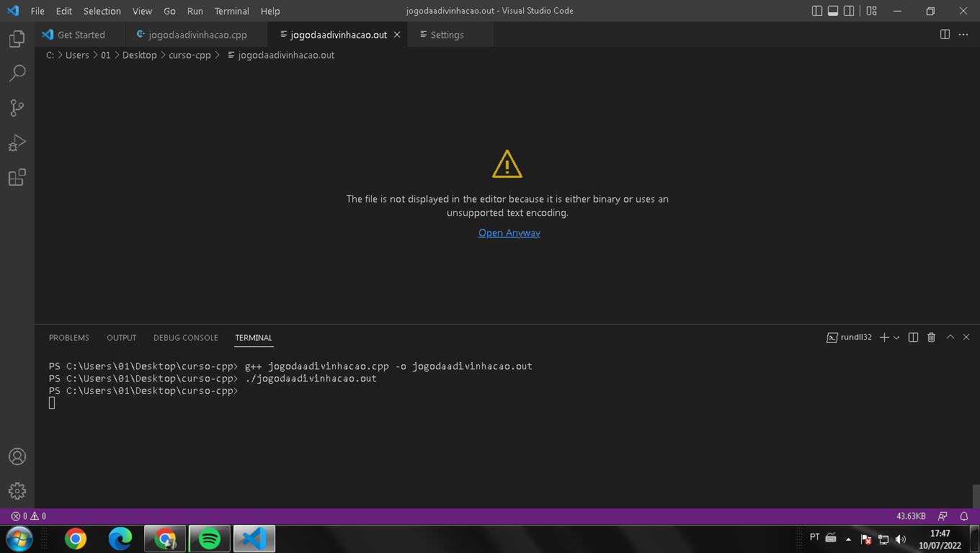Click the feedback icon in status bar
Image resolution: width=980 pixels, height=553 pixels.
tap(943, 516)
